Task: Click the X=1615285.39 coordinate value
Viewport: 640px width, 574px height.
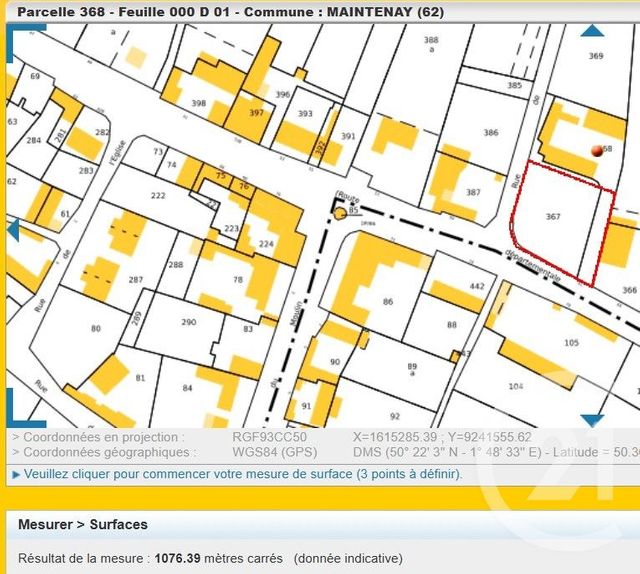Action: (x=395, y=437)
